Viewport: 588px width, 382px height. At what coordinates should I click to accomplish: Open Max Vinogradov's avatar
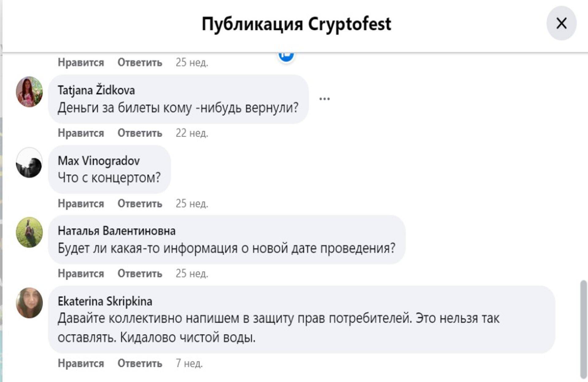29,163
